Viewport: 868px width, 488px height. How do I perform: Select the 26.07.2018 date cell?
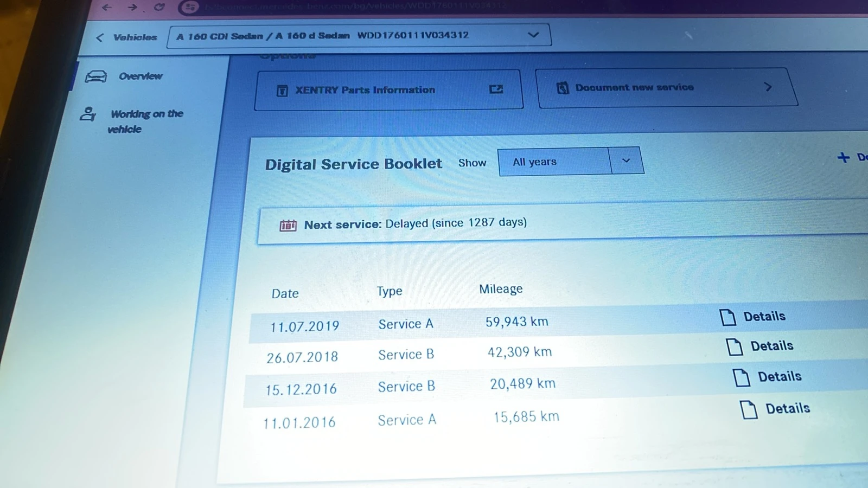click(x=302, y=357)
